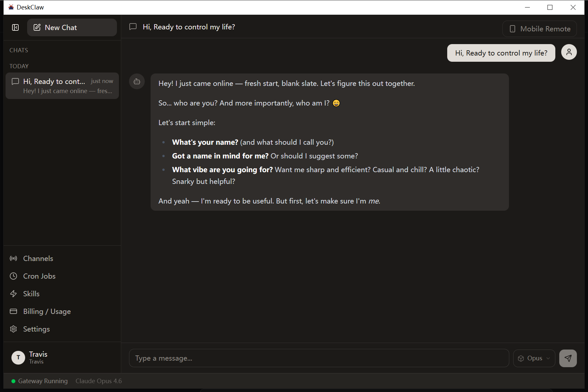Viewport: 588px width, 392px height.
Task: Send the message with the paper-plane icon
Action: [568, 358]
